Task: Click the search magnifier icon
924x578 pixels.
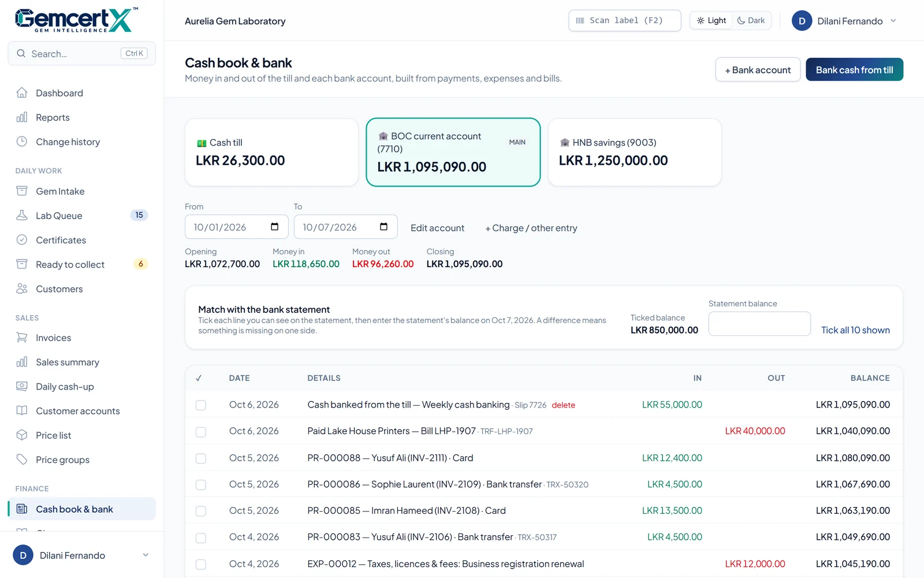Action: 21,54
